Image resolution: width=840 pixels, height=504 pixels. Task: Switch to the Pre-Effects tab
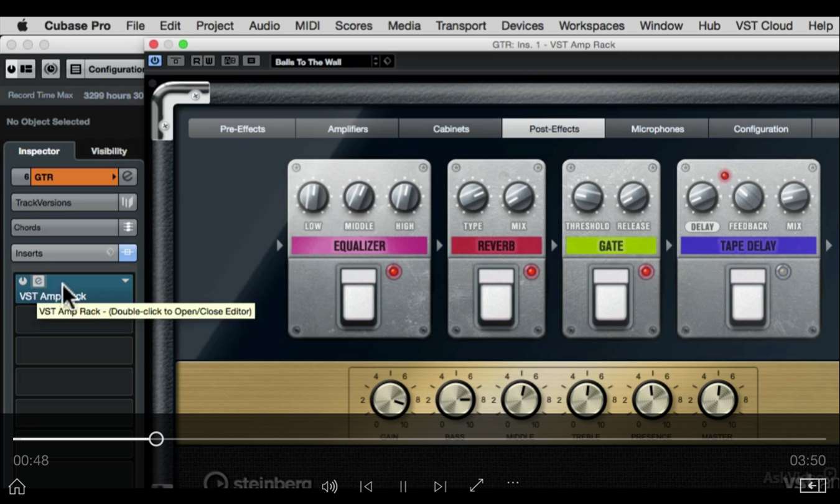coord(242,129)
